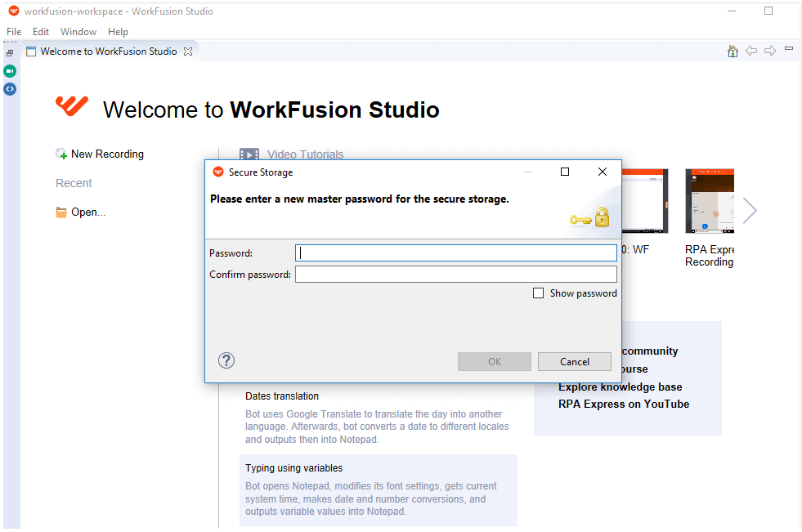
Task: Open the RPA Express Recording video thumbnail
Action: point(710,201)
